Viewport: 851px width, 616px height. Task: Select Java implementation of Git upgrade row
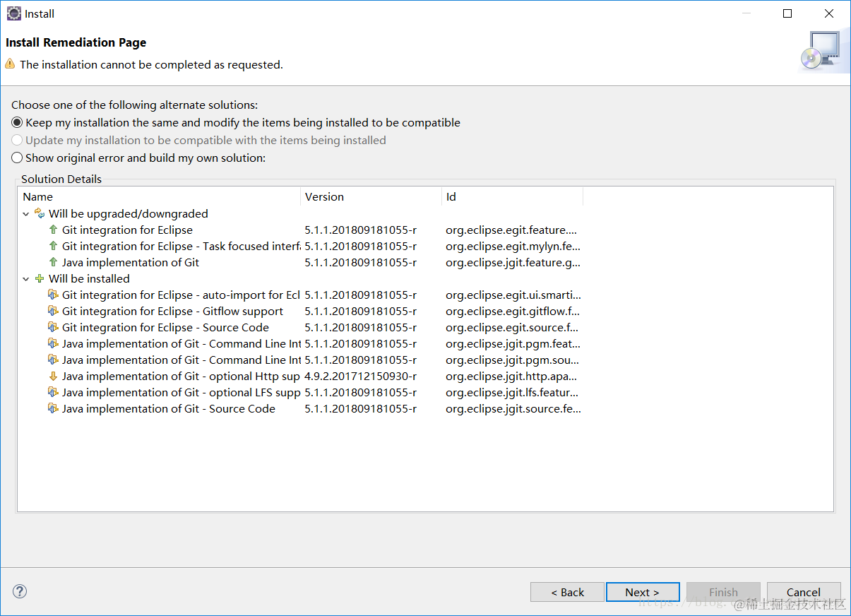tap(131, 263)
